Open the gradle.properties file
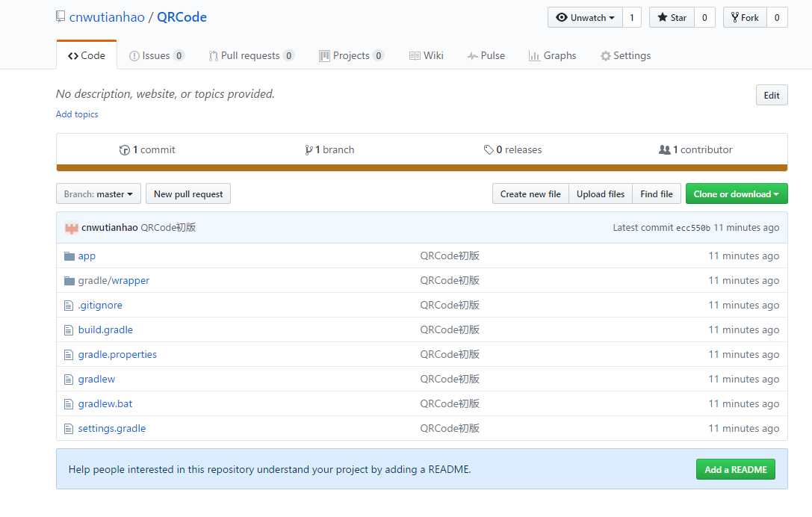Image resolution: width=812 pixels, height=517 pixels. pos(117,355)
